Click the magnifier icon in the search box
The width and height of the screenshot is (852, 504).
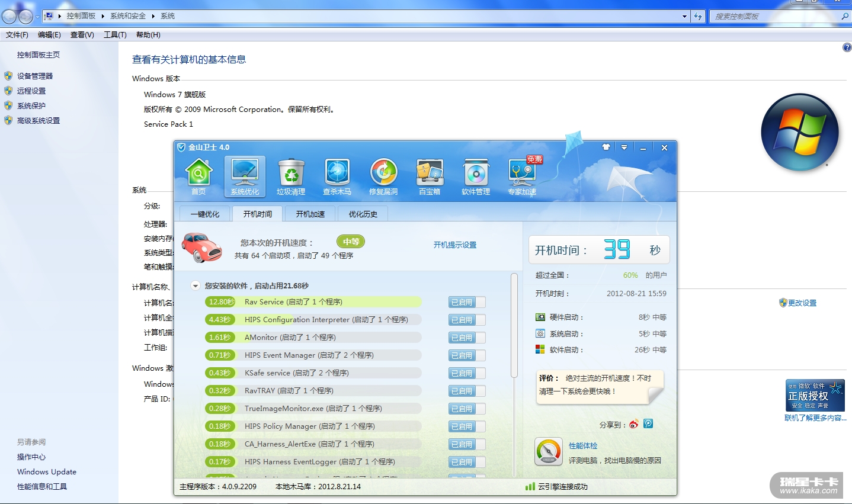[x=845, y=16]
